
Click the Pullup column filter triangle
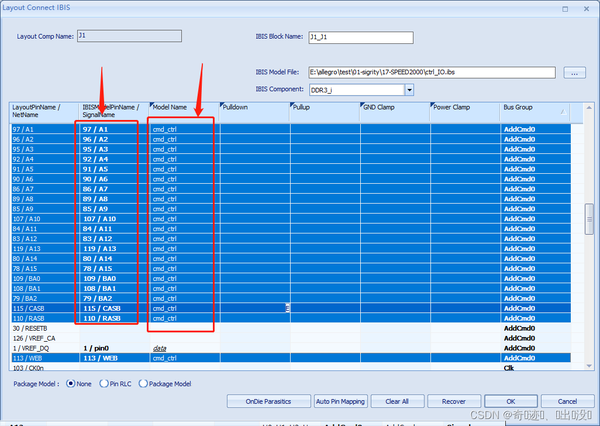click(x=292, y=104)
